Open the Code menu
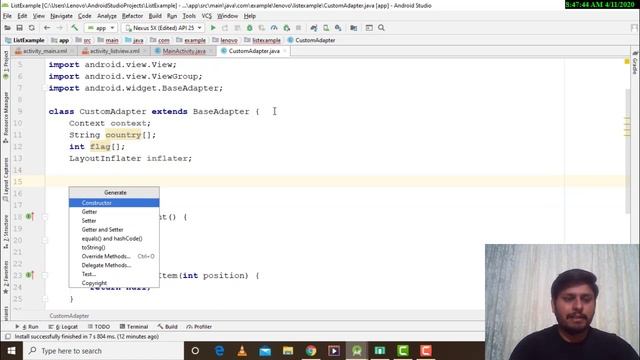 click(x=84, y=16)
